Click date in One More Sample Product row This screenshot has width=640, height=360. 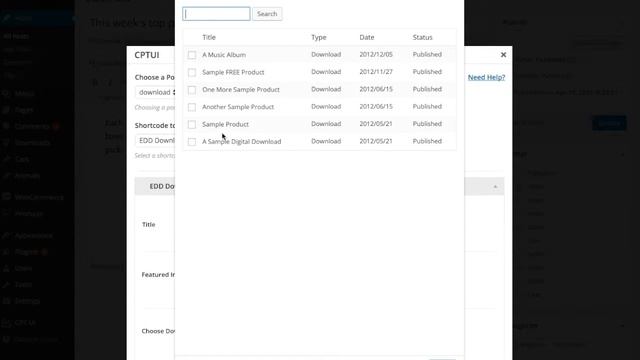coord(376,89)
